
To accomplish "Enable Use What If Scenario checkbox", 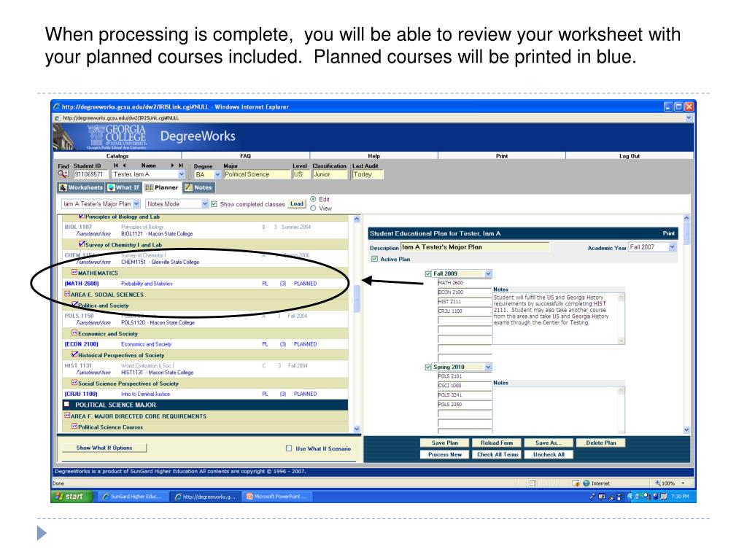I will pyautogui.click(x=289, y=448).
